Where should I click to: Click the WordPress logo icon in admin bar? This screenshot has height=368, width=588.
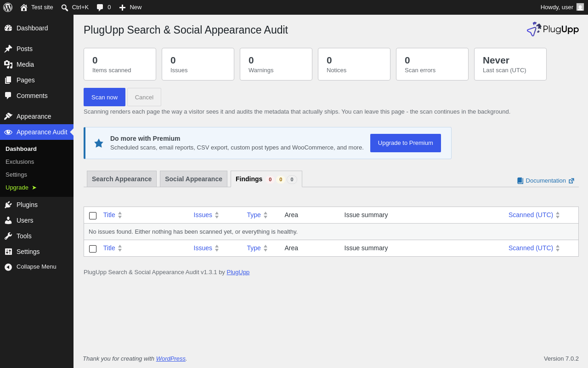click(x=8, y=7)
